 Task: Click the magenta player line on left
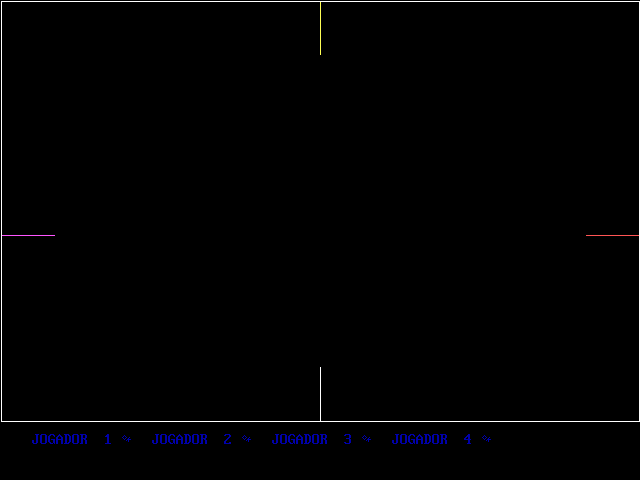pyautogui.click(x=28, y=236)
